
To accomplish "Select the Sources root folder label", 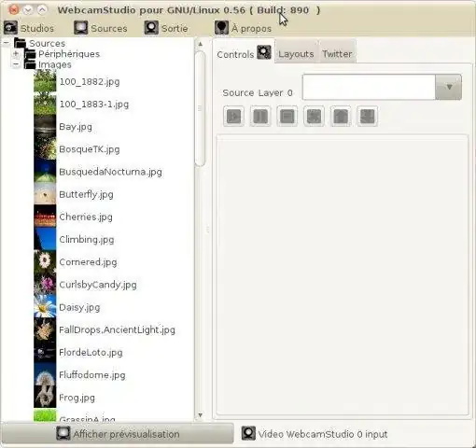I will click(x=47, y=43).
